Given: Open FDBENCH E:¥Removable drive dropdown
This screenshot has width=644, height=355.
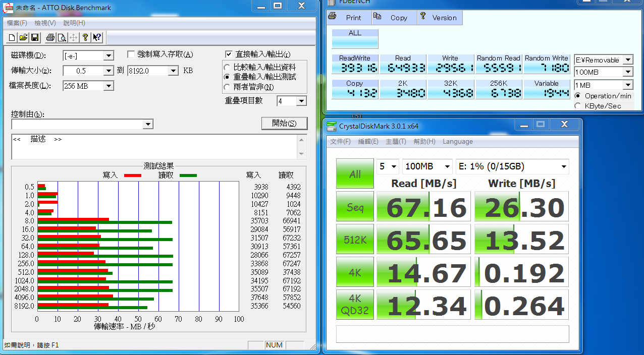Looking at the screenshot, I should [627, 60].
